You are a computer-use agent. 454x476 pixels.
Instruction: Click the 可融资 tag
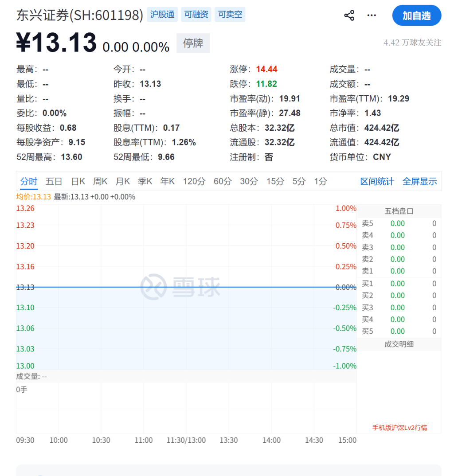point(196,15)
